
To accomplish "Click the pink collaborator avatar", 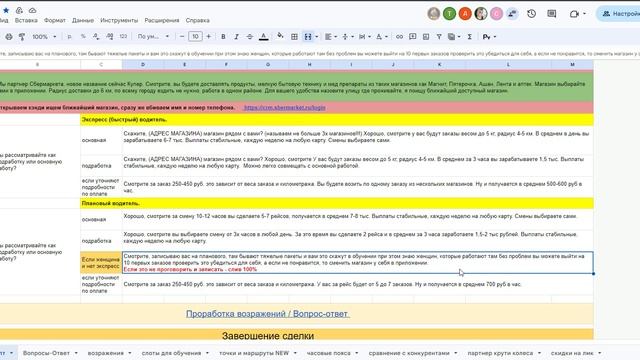I will pos(496,13).
